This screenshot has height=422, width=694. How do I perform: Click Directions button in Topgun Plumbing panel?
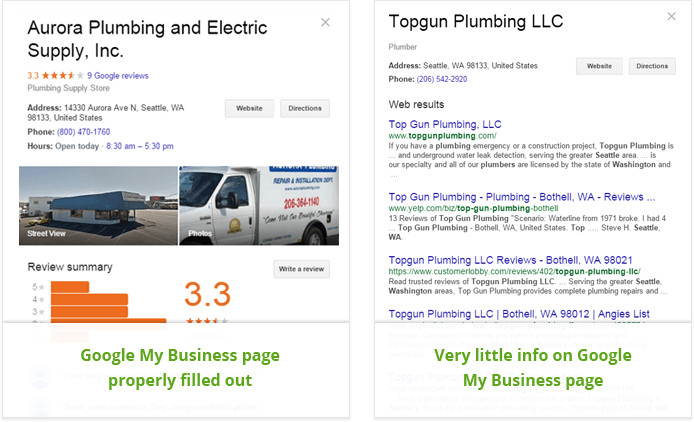coord(652,66)
